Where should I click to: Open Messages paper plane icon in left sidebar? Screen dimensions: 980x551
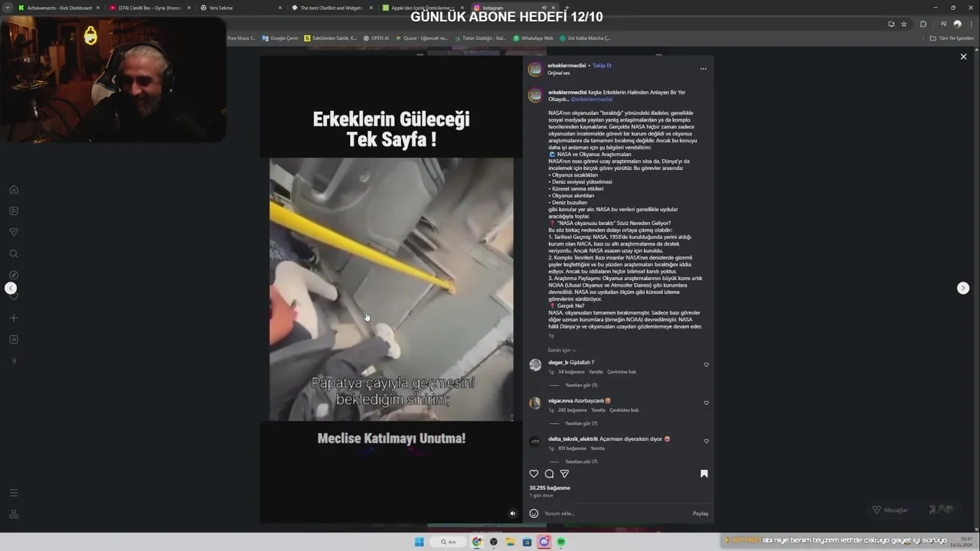(x=14, y=232)
